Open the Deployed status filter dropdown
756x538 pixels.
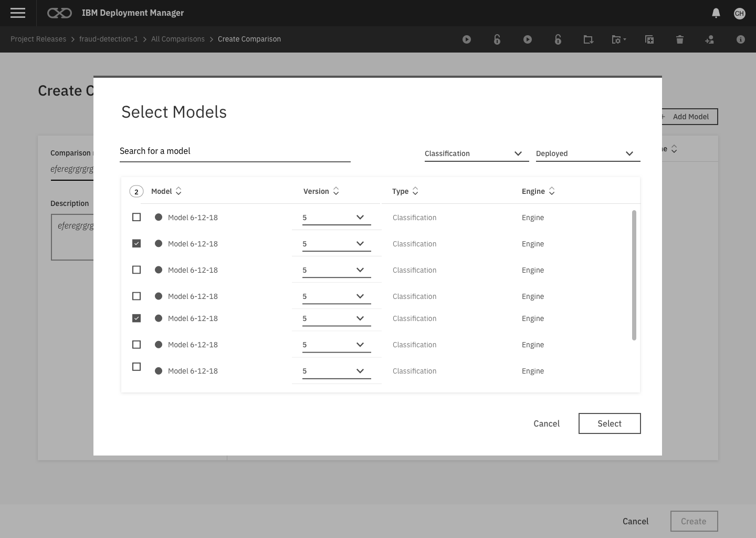(588, 153)
